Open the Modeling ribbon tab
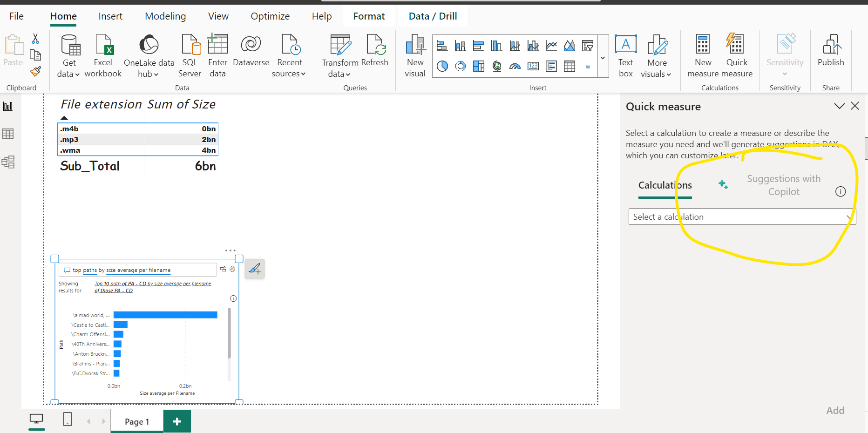 pos(165,16)
